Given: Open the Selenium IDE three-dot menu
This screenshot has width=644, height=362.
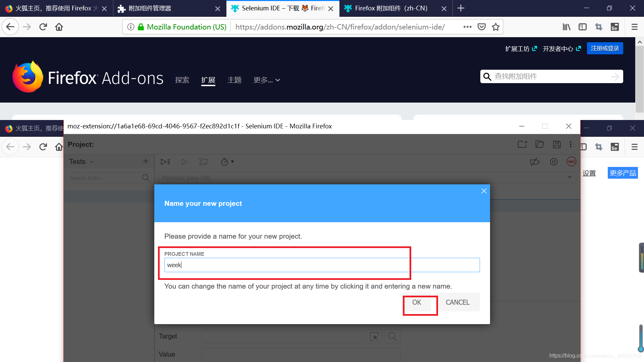Looking at the screenshot, I should pyautogui.click(x=571, y=144).
